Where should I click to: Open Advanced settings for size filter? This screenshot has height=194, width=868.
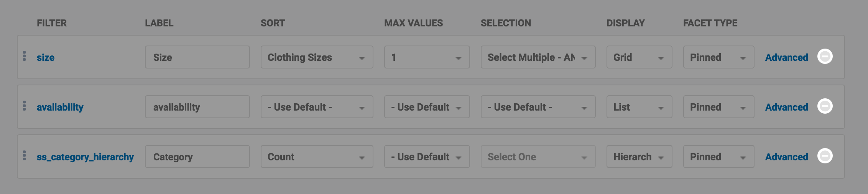click(x=786, y=57)
